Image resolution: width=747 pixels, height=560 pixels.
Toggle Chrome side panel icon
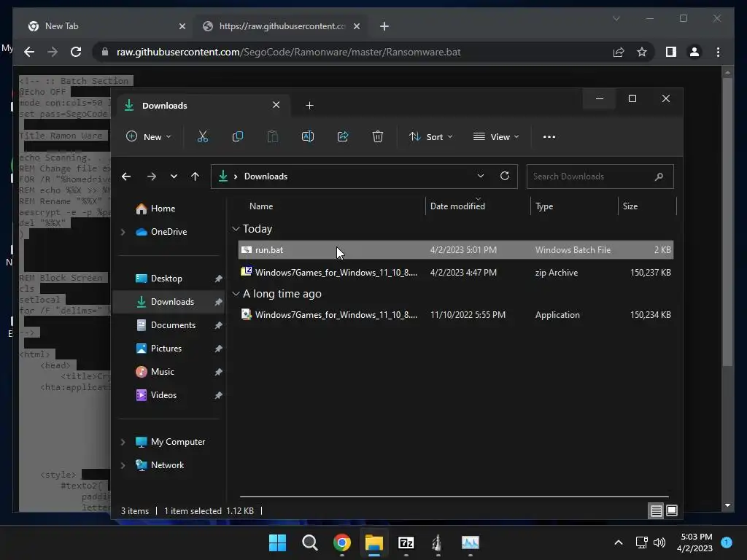[x=671, y=52]
